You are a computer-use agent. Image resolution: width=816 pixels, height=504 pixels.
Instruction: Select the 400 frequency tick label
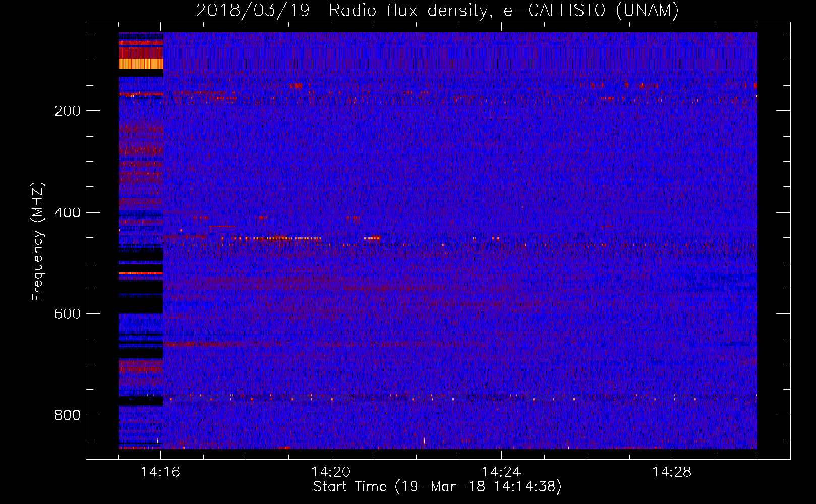click(68, 212)
